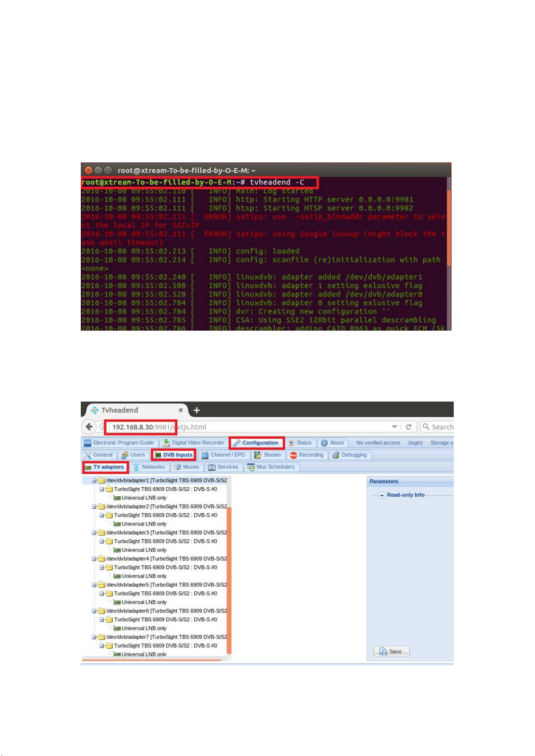Viewport: 535px width, 756px height.
Task: Click the terminal title root@xtream-To-be-filled-by-O-E-M
Action: pos(186,170)
